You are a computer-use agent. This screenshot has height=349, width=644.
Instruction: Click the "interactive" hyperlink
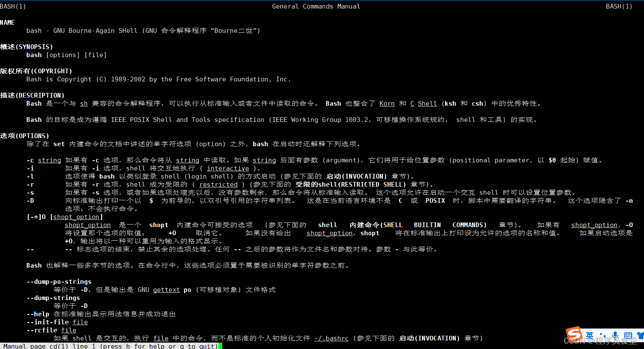point(228,168)
